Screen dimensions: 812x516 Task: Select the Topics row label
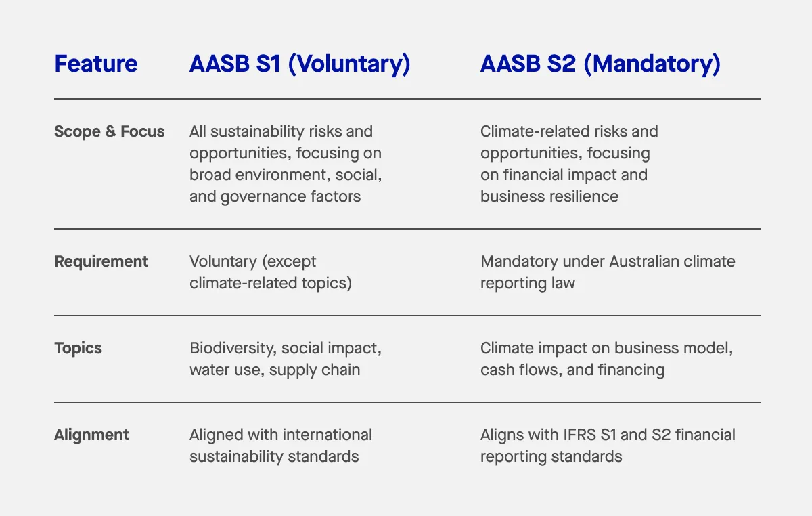[x=78, y=348]
